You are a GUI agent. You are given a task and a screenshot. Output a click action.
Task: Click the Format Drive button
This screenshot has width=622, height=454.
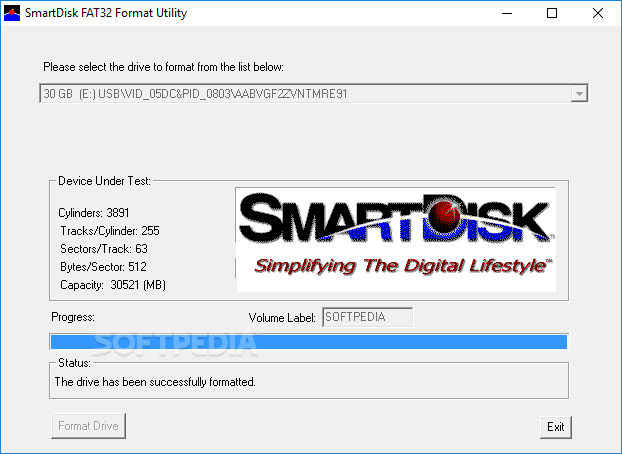[x=88, y=426]
